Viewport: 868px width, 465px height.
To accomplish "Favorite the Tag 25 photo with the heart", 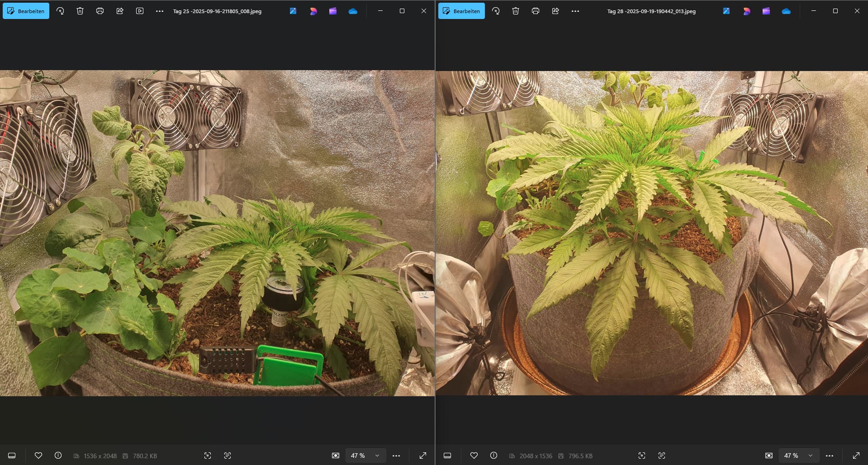I will pyautogui.click(x=38, y=456).
